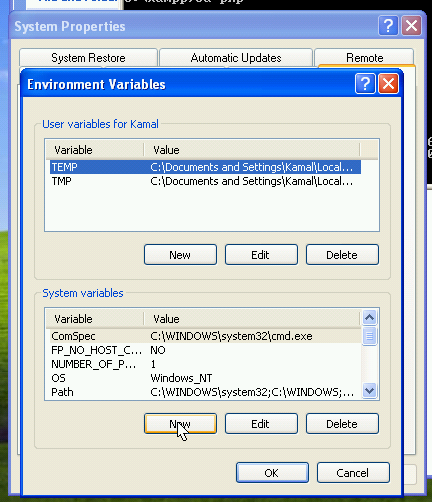Sort user variables by Value column header
This screenshot has height=502, width=432.
(252, 150)
